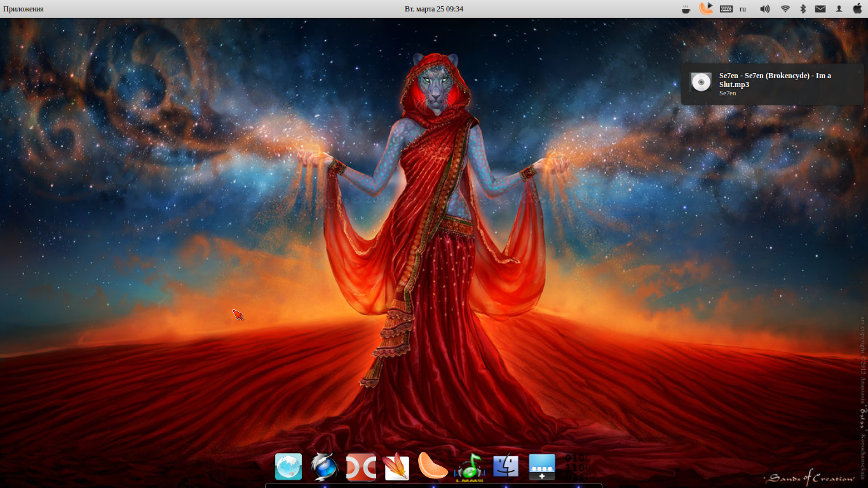Image resolution: width=868 pixels, height=488 pixels.
Task: Open the user account indicator
Action: pos(839,9)
